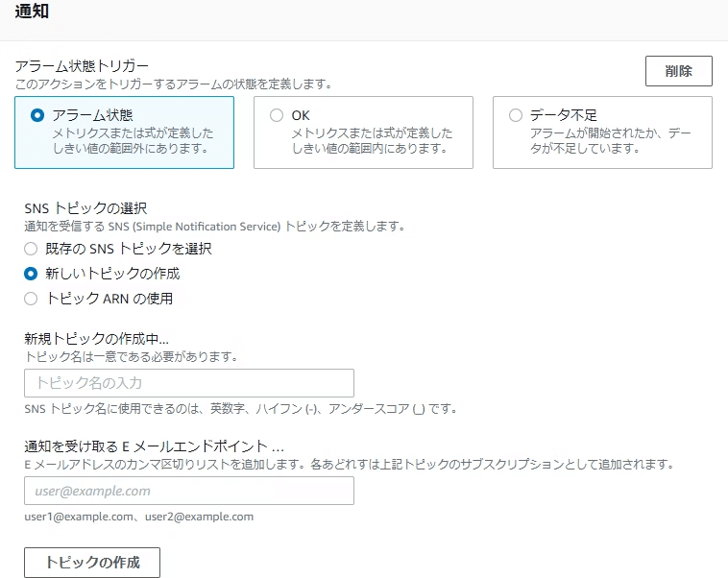
Task: Click the 通知 section heading
Action: tap(32, 12)
